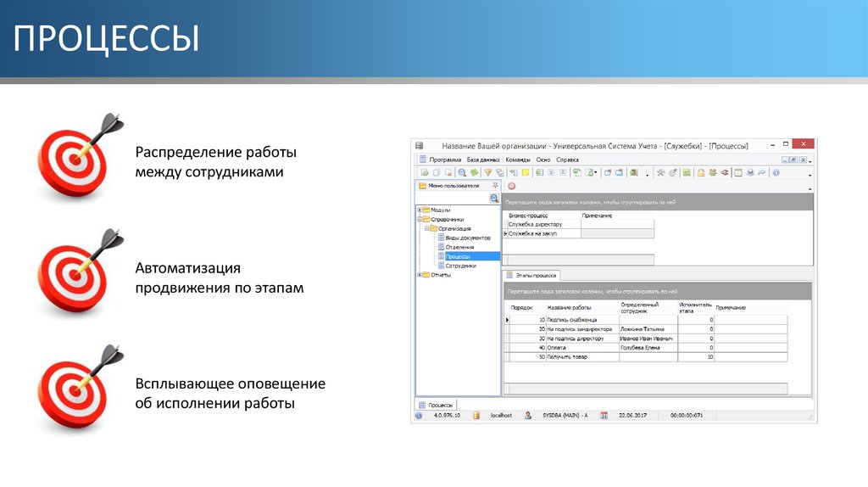Click the red cancel icon above grid
The height and width of the screenshot is (487, 868).
tap(511, 186)
